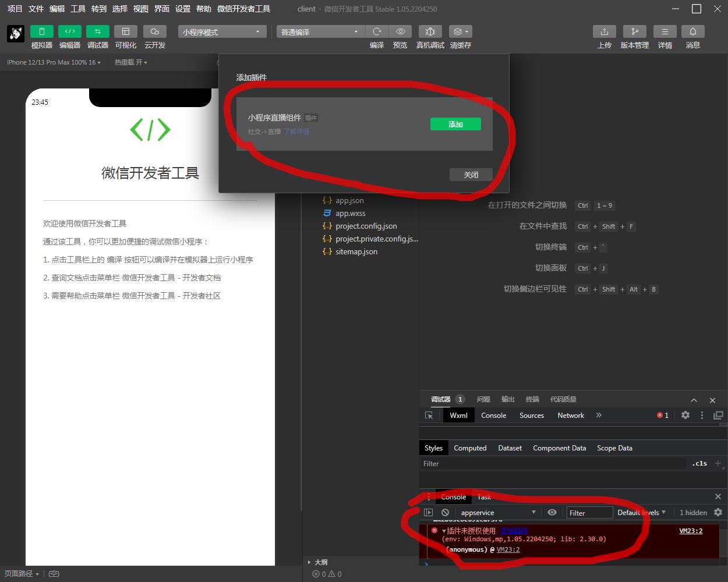
Task: Open the VM23:2 source link at the right
Action: coord(691,531)
